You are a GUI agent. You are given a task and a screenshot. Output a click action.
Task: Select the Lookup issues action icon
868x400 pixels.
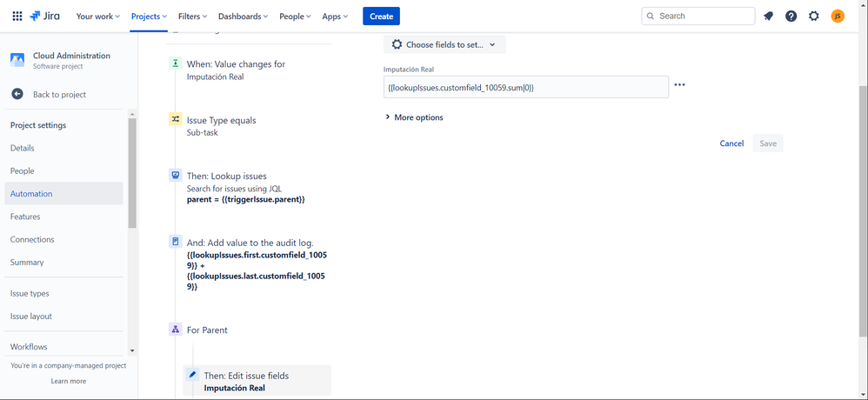(175, 176)
